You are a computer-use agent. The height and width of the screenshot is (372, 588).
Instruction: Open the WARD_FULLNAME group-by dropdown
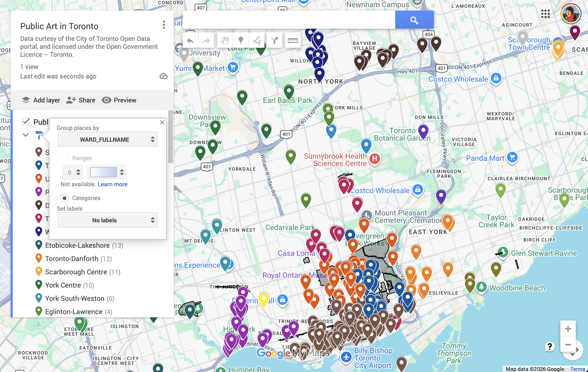point(108,140)
